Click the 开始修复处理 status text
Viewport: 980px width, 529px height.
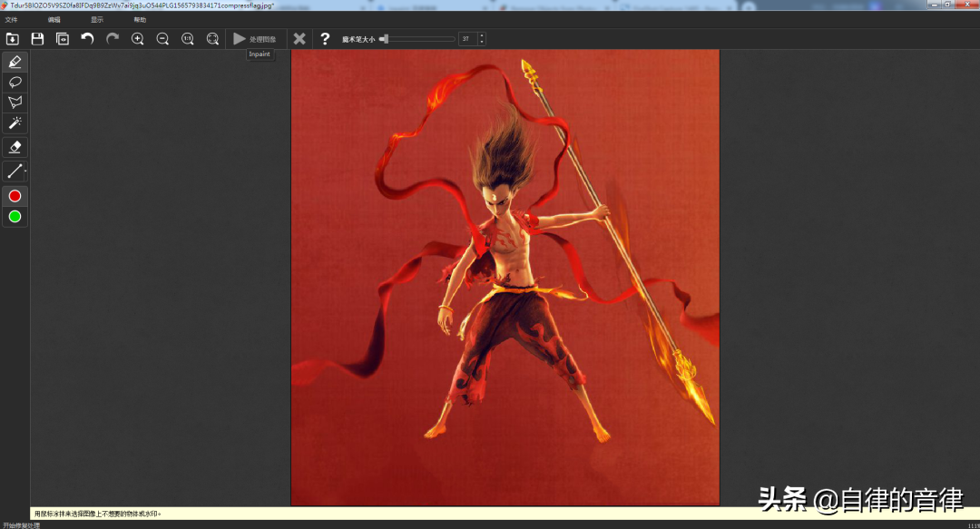click(x=21, y=525)
